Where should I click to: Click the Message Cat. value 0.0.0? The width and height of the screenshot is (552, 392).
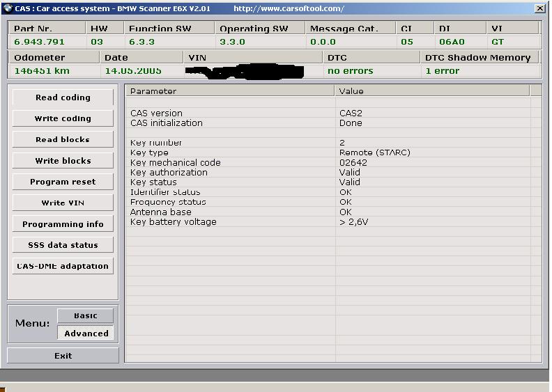tap(323, 42)
